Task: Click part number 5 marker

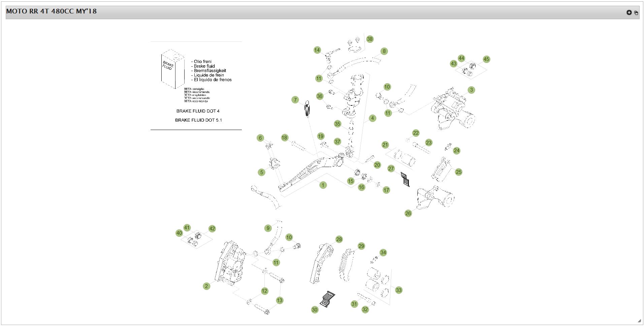Action: click(262, 172)
